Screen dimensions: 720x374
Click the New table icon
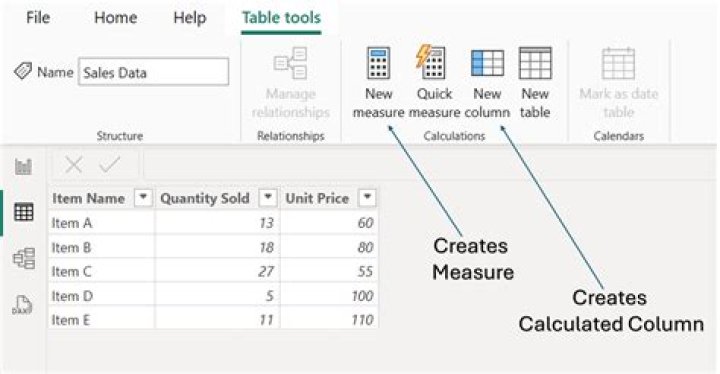tap(535, 63)
